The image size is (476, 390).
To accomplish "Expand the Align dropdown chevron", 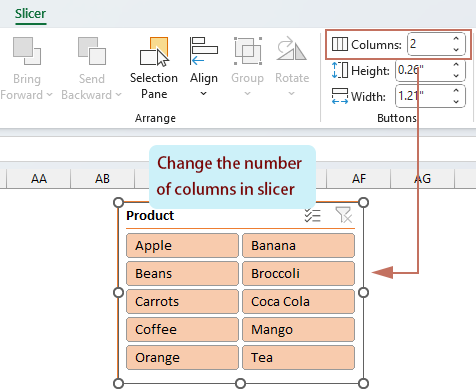I will click(x=203, y=94).
